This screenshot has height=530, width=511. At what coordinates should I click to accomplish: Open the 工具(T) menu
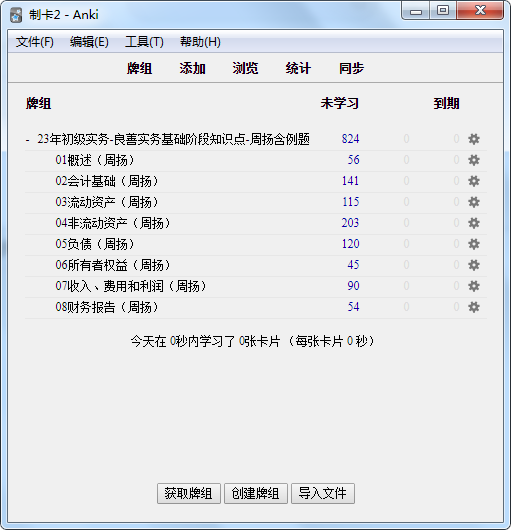[x=144, y=42]
